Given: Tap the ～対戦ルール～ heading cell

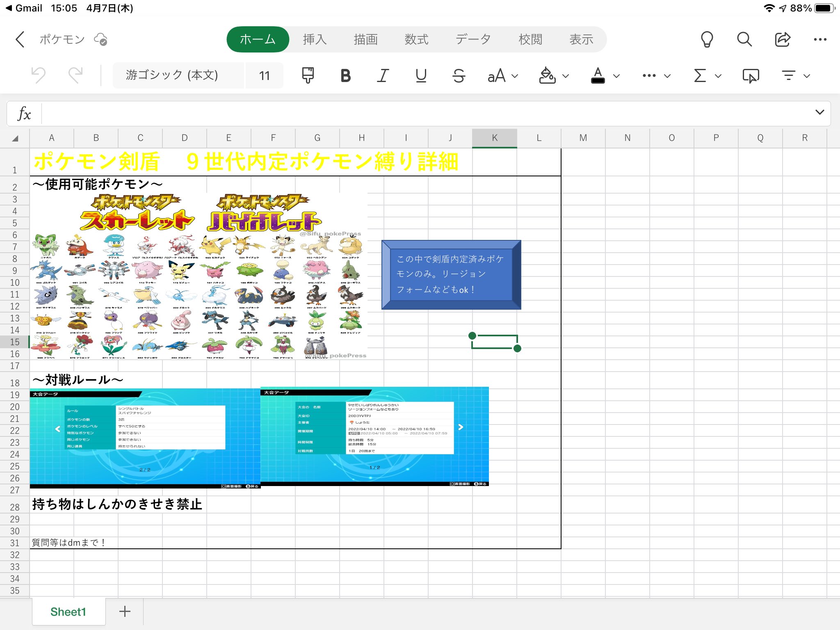Looking at the screenshot, I should pyautogui.click(x=78, y=380).
